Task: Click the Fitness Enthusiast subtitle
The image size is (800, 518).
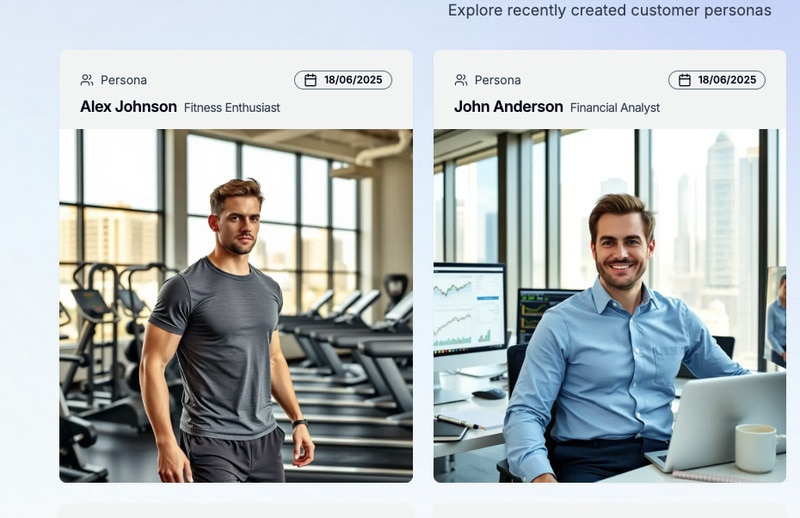Action: (232, 108)
